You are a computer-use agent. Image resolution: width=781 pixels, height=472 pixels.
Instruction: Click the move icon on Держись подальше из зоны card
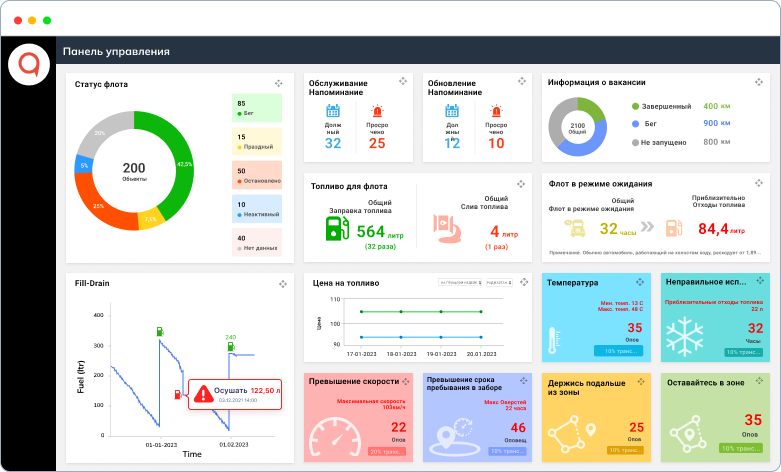coord(641,381)
